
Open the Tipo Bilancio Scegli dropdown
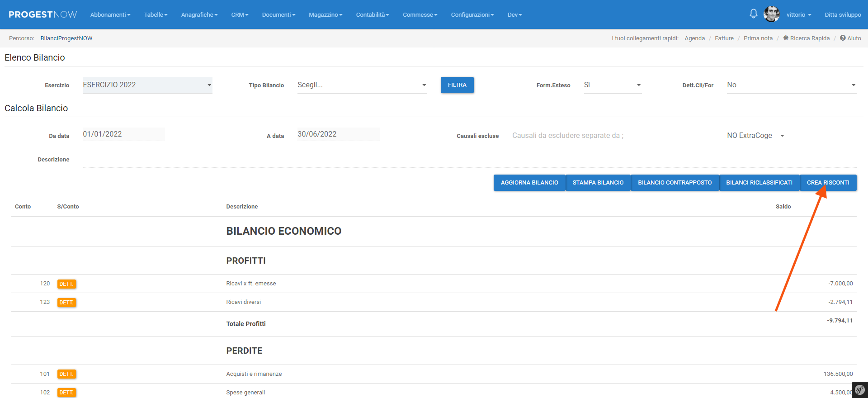[362, 85]
